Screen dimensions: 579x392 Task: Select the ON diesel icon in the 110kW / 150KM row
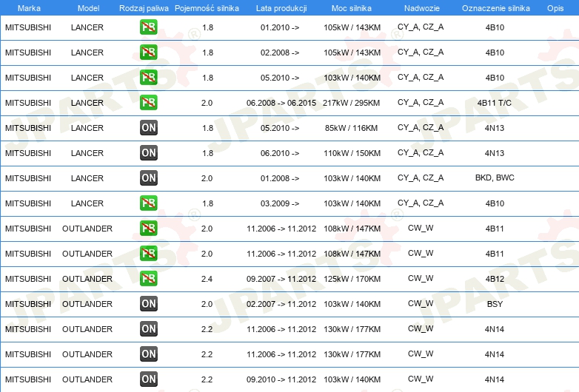[148, 152]
